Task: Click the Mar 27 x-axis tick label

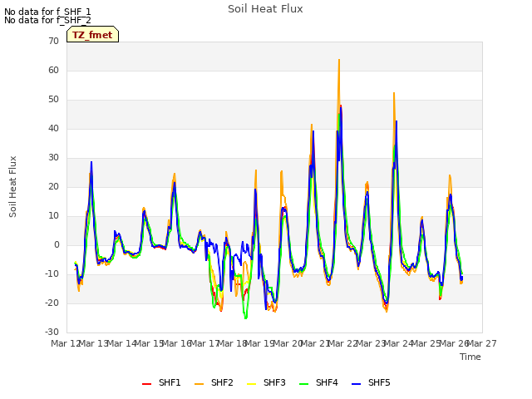Action: [x=482, y=343]
